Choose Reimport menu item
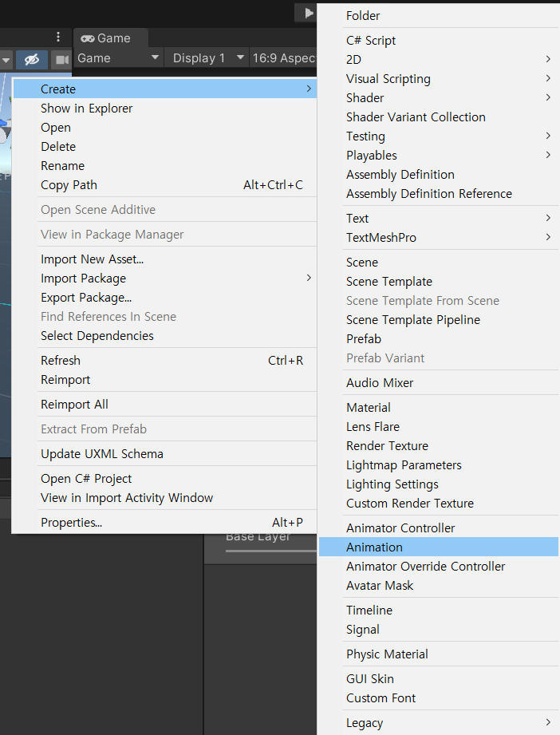Screen dimensions: 560x735 pyautogui.click(x=165, y=380)
